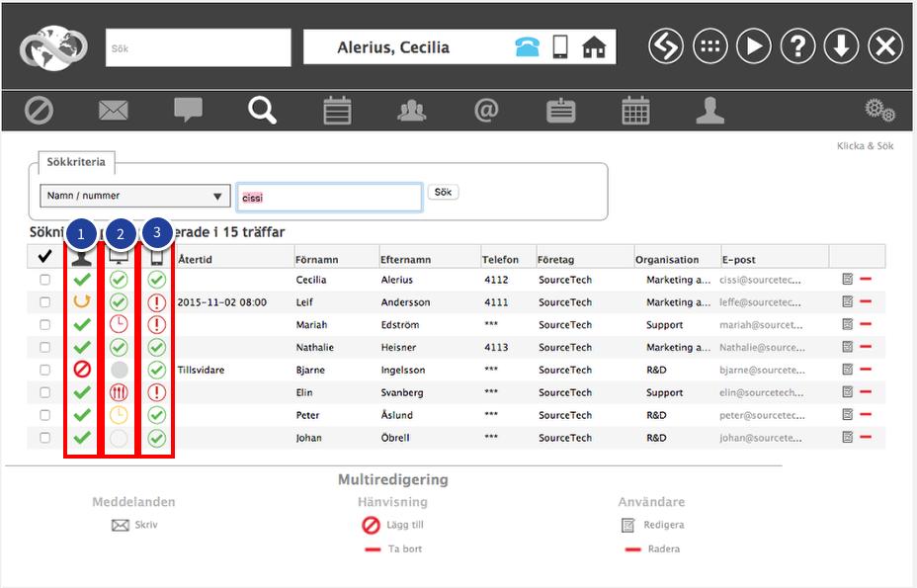The width and height of the screenshot is (917, 588).
Task: Tick the checkbox for Bjarne Ingelsson
Action: point(45,370)
